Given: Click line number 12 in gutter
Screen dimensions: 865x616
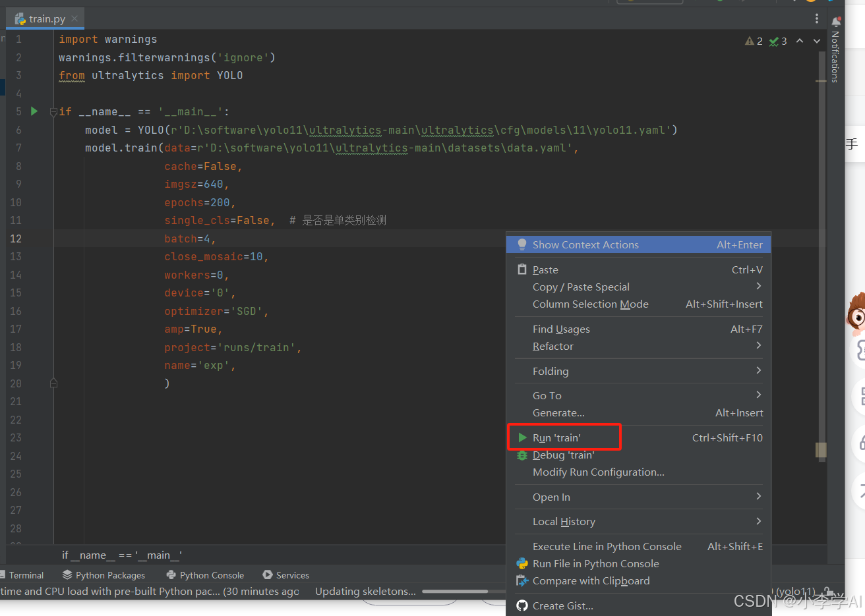Looking at the screenshot, I should (16, 238).
